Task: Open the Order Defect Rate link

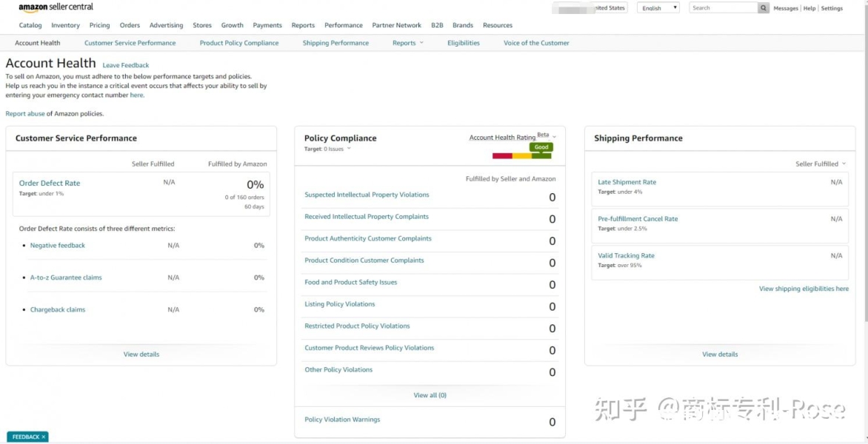Action: tap(50, 183)
